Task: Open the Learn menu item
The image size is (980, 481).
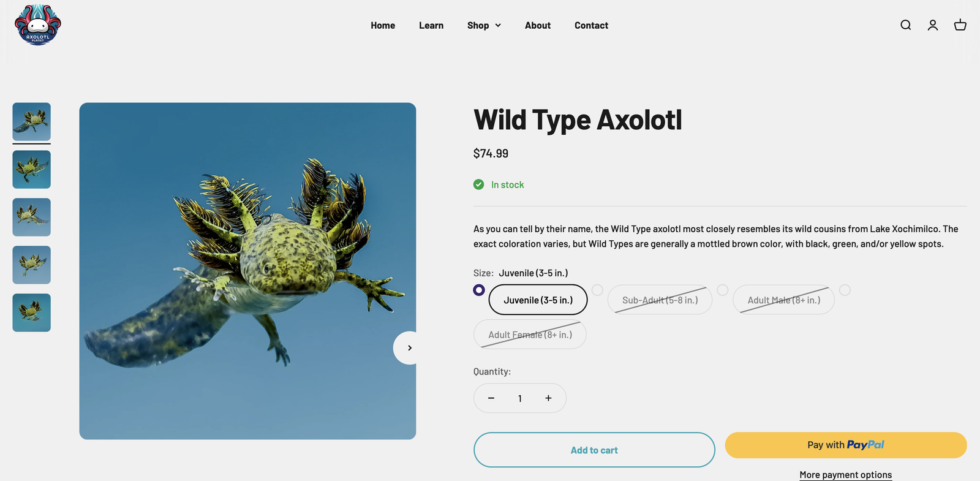Action: (x=431, y=25)
